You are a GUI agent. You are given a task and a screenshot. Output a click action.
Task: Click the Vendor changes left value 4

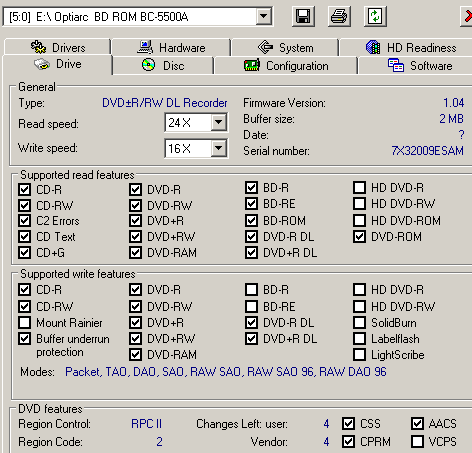(326, 442)
